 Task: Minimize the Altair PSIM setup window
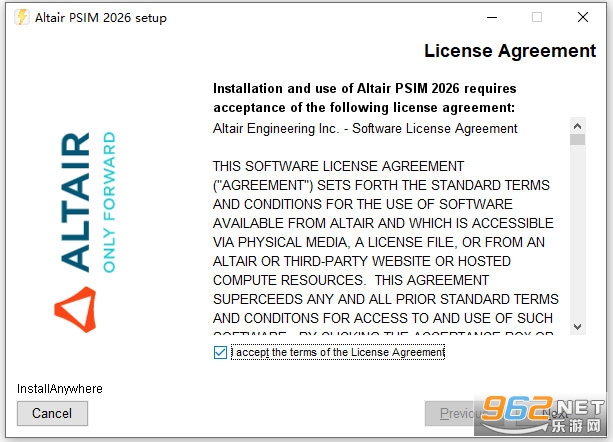[x=492, y=17]
